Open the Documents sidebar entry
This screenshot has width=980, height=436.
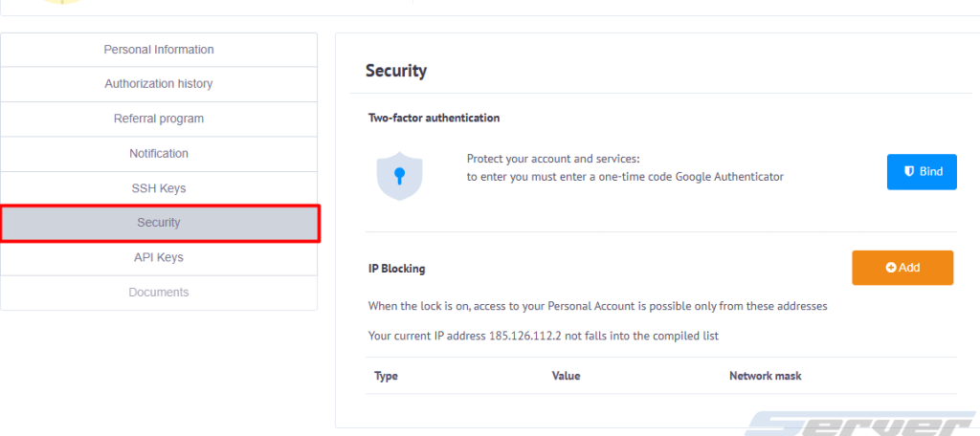click(x=159, y=293)
